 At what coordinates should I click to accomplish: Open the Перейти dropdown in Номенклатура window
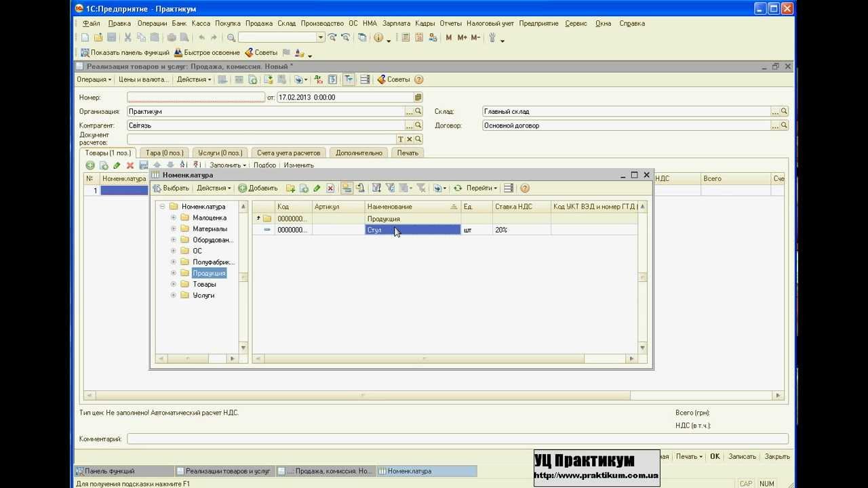481,188
